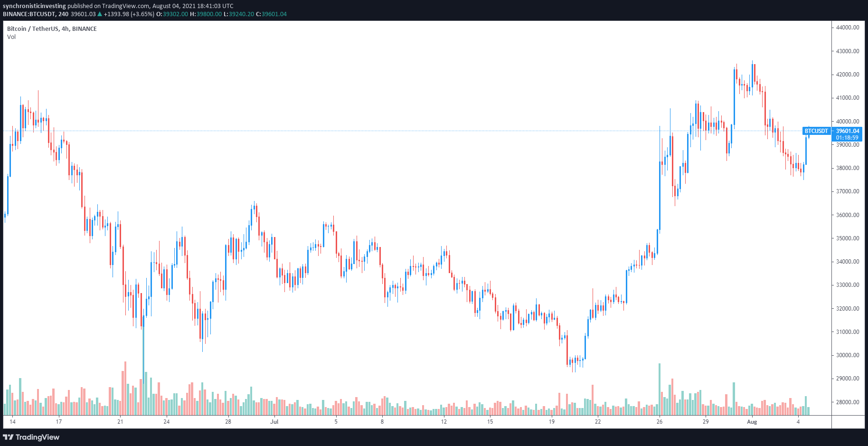This screenshot has height=446, width=868.
Task: Click the green up-arrow price change indicator
Action: coord(100,14)
